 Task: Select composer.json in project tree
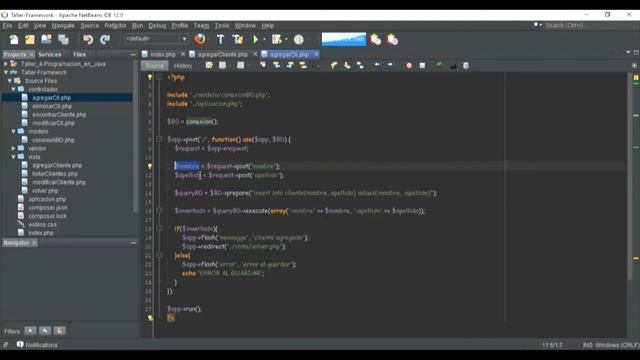tap(47, 208)
